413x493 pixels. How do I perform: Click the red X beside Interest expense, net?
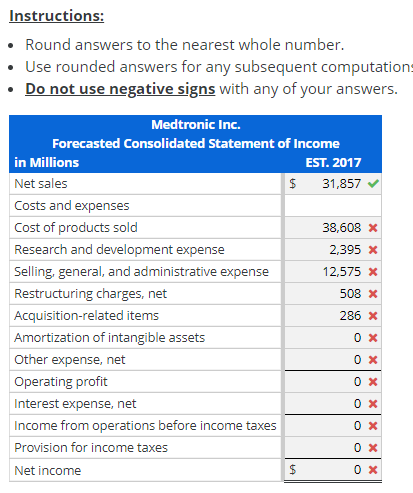click(373, 404)
